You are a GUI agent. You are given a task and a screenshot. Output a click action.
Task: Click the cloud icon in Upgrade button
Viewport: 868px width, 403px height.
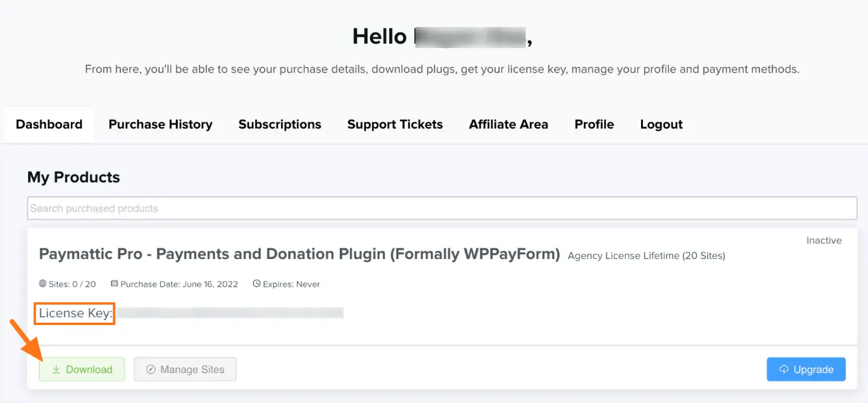point(784,369)
